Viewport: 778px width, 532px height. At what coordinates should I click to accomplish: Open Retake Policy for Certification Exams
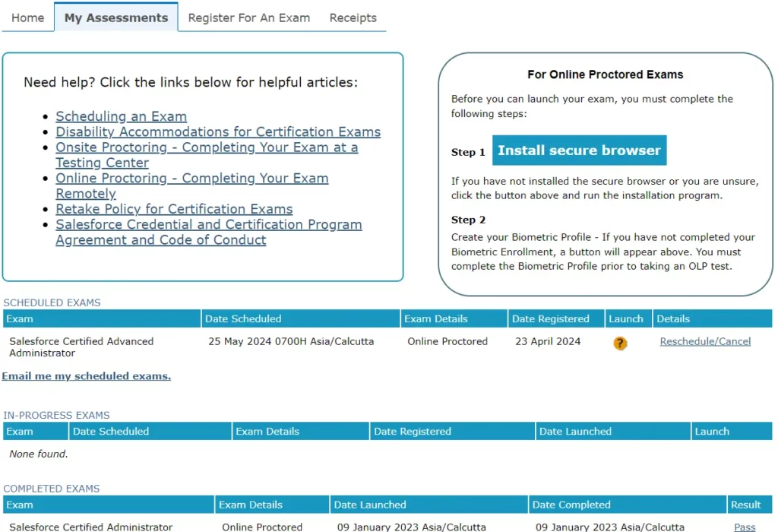click(x=174, y=209)
